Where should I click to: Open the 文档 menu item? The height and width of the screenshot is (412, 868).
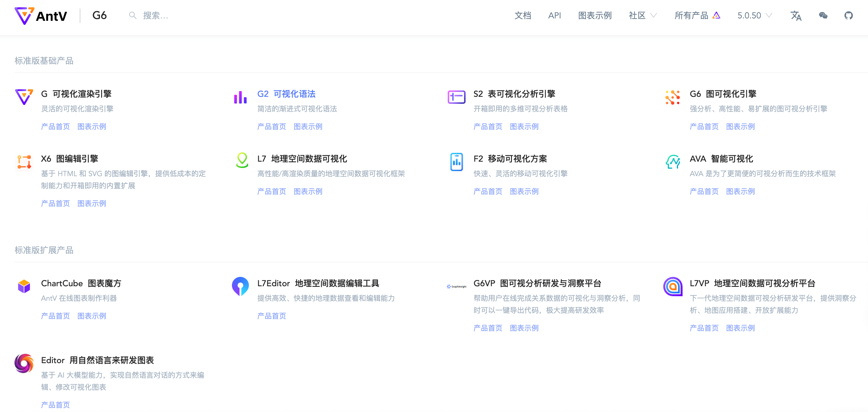pos(522,15)
